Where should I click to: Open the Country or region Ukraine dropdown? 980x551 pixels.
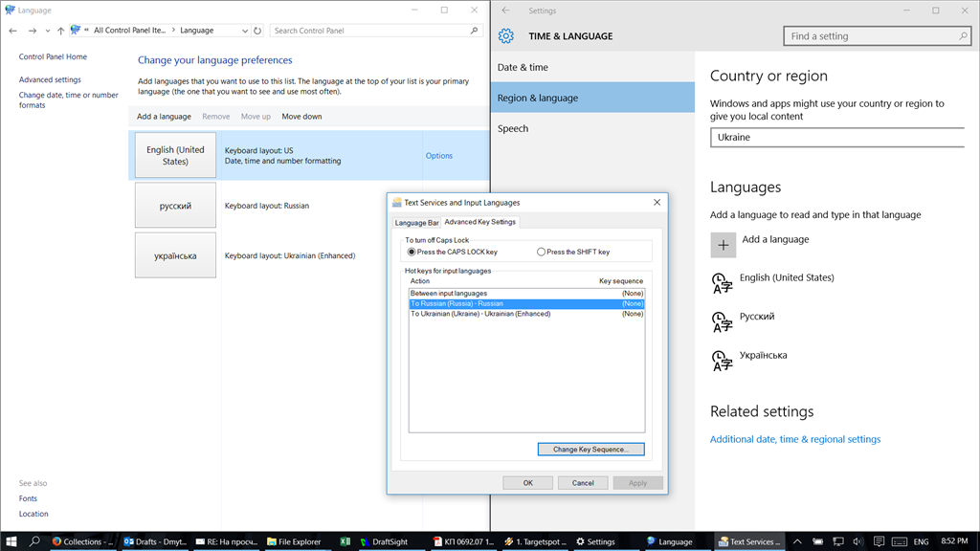837,138
